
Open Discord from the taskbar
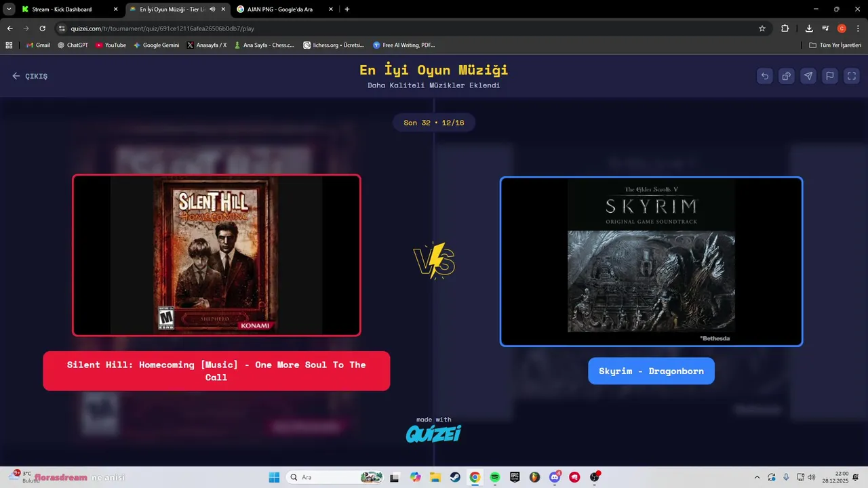click(555, 477)
